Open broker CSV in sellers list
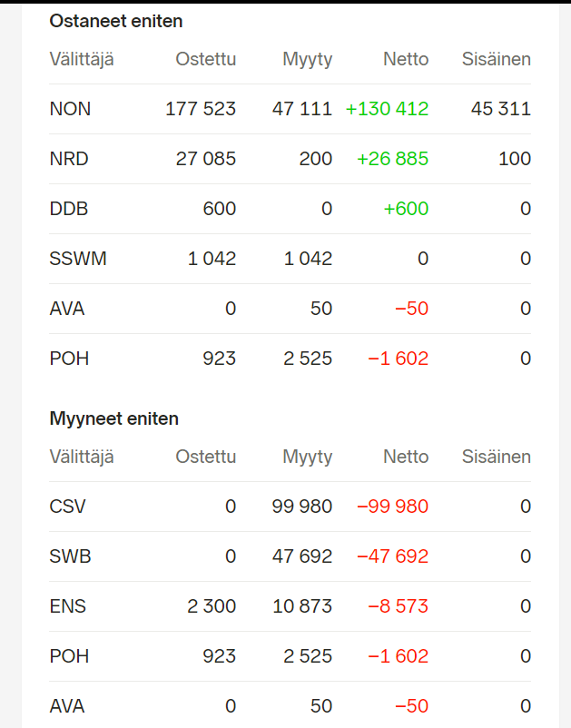This screenshot has height=728, width=571. pyautogui.click(x=68, y=507)
